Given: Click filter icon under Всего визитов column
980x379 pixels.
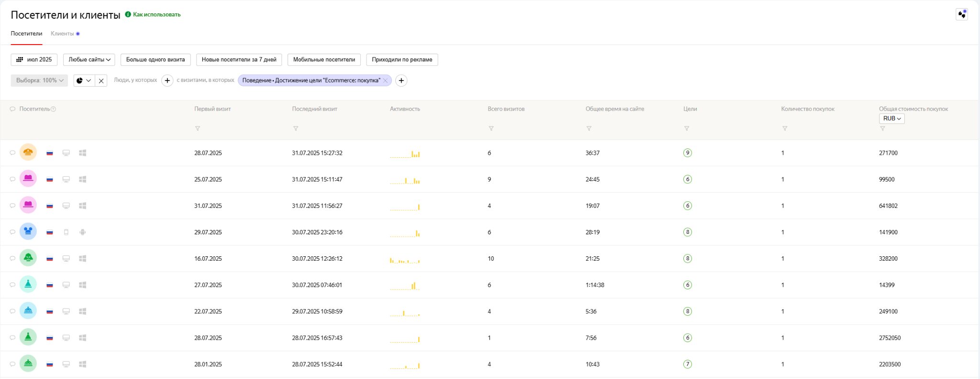Looking at the screenshot, I should click(491, 128).
